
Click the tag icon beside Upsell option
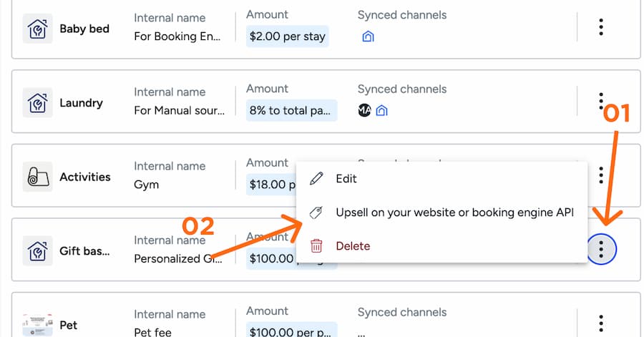[316, 213]
